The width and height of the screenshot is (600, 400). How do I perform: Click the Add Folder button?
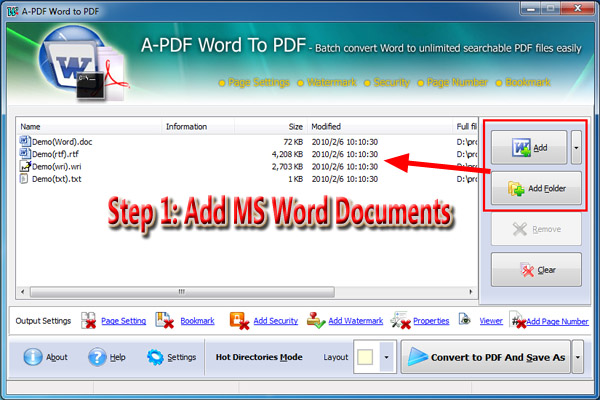click(536, 188)
